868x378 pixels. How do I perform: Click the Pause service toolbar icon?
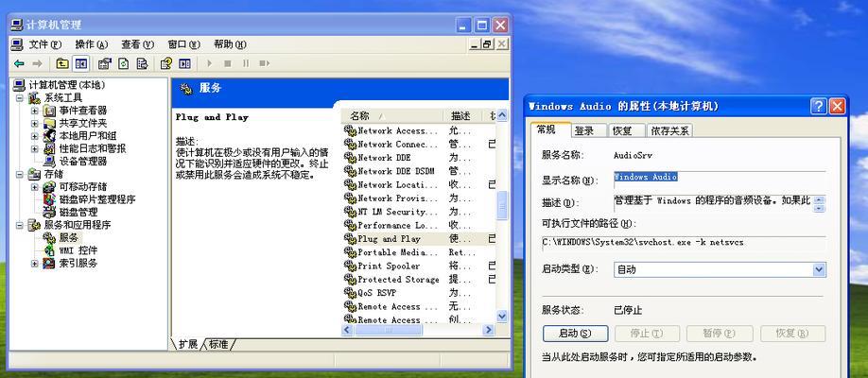(x=246, y=63)
